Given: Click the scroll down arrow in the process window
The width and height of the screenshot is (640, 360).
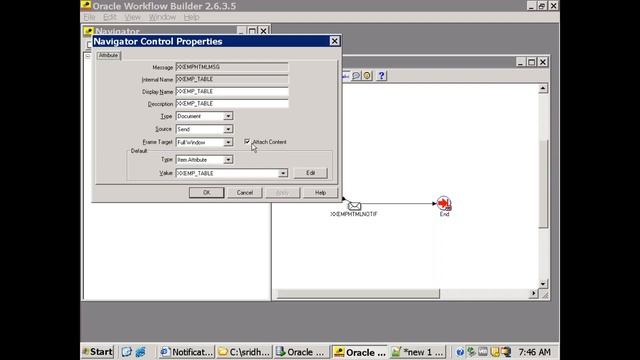Looking at the screenshot, I should point(543,284).
